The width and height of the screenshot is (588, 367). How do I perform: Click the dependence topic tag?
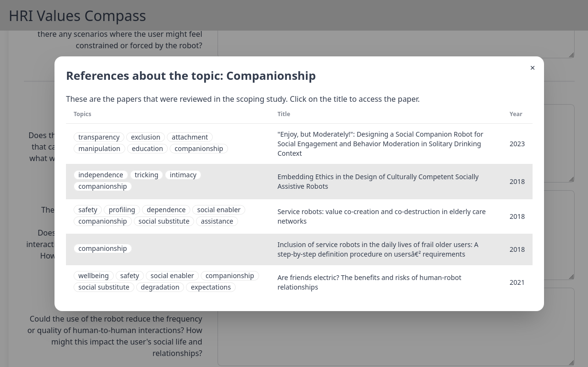pos(166,210)
